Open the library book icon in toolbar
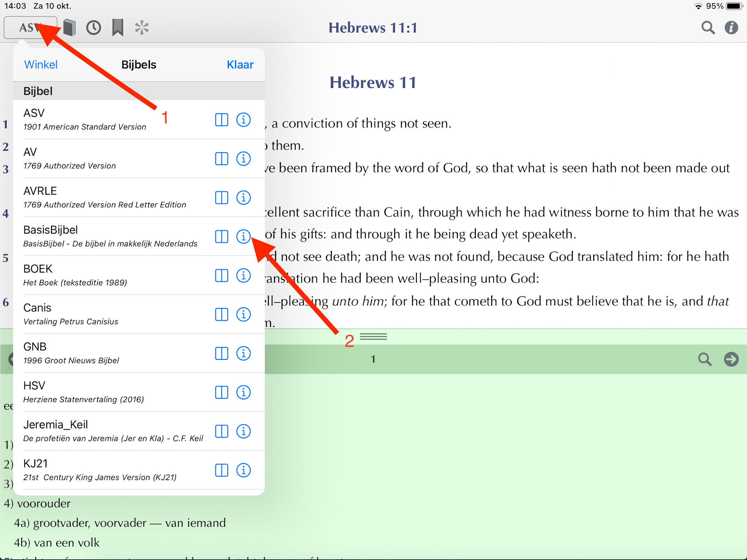This screenshot has height=560, width=747. (69, 28)
